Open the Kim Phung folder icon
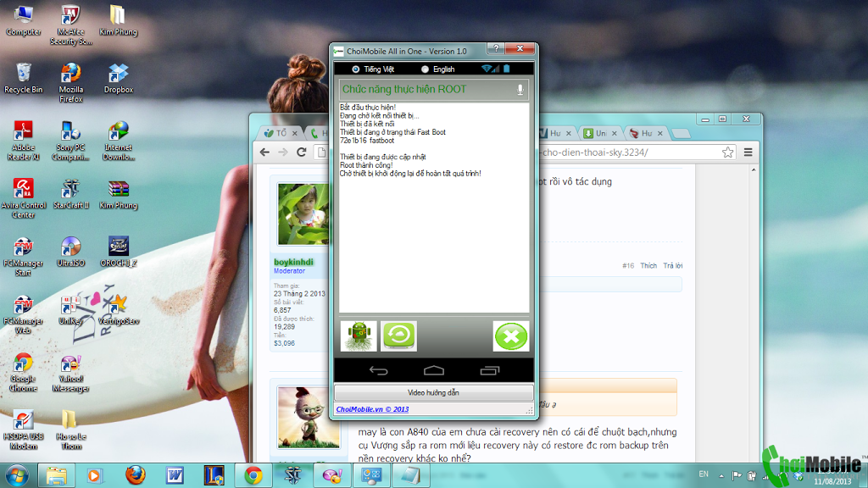Screen dimensions: 868x488 118,21
